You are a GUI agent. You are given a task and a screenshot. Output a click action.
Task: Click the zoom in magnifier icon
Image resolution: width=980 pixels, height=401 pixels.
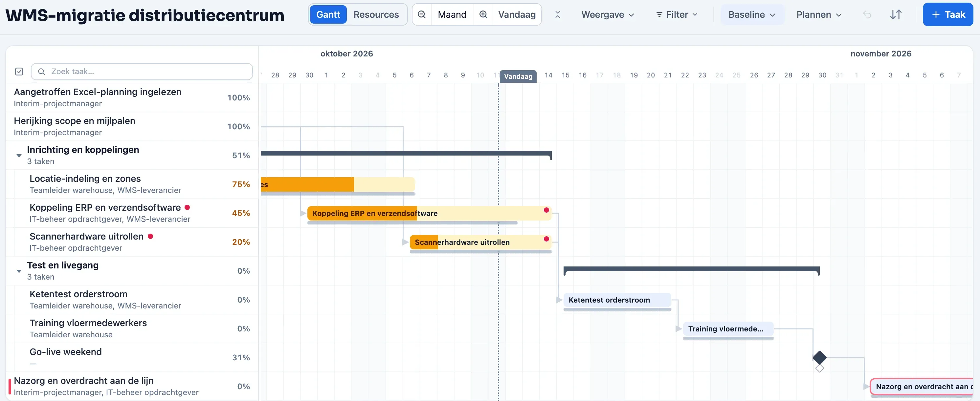[483, 14]
